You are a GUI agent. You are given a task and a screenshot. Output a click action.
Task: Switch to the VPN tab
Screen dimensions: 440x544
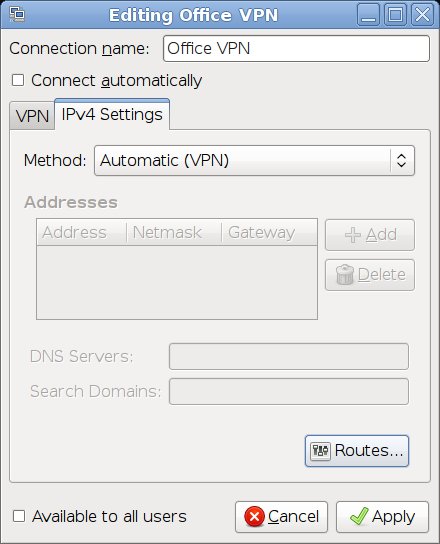coord(32,116)
